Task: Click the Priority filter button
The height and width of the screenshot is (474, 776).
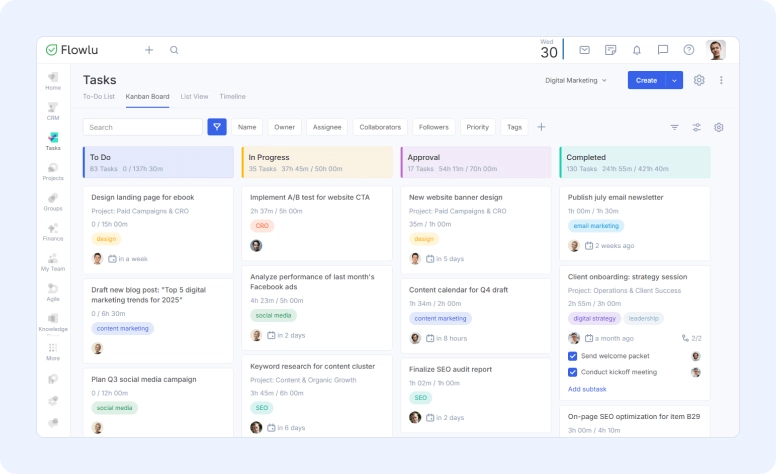Action: pyautogui.click(x=478, y=127)
